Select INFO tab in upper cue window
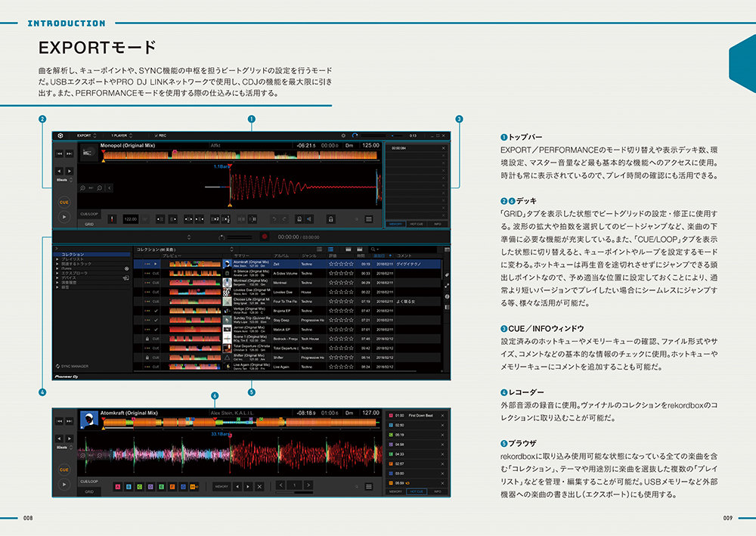The width and height of the screenshot is (756, 536). point(437,224)
